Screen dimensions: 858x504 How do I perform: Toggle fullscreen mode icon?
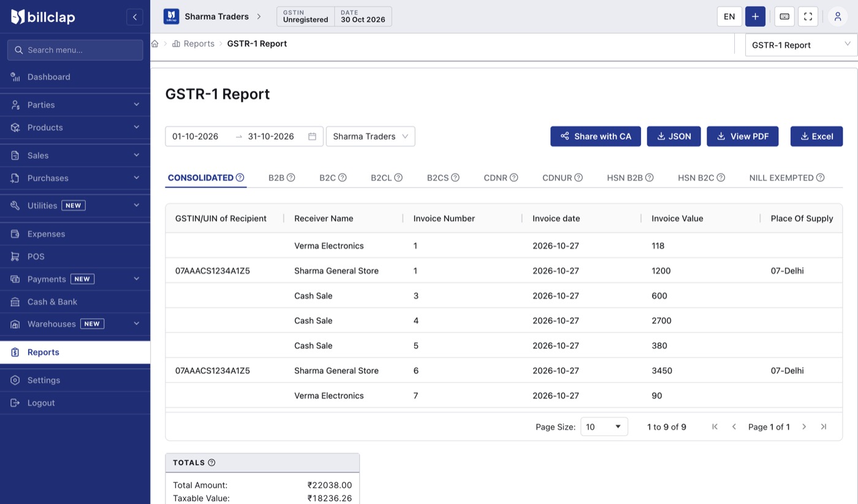[x=808, y=17]
